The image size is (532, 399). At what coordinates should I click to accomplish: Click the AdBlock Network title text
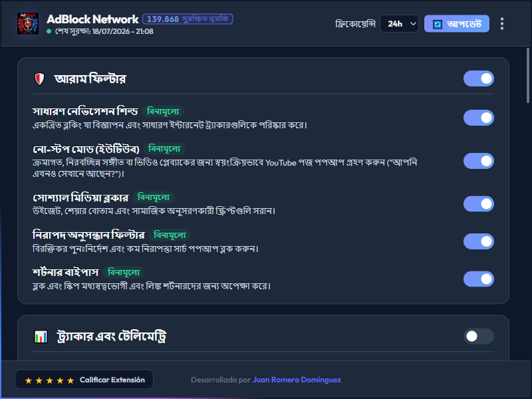tap(92, 19)
